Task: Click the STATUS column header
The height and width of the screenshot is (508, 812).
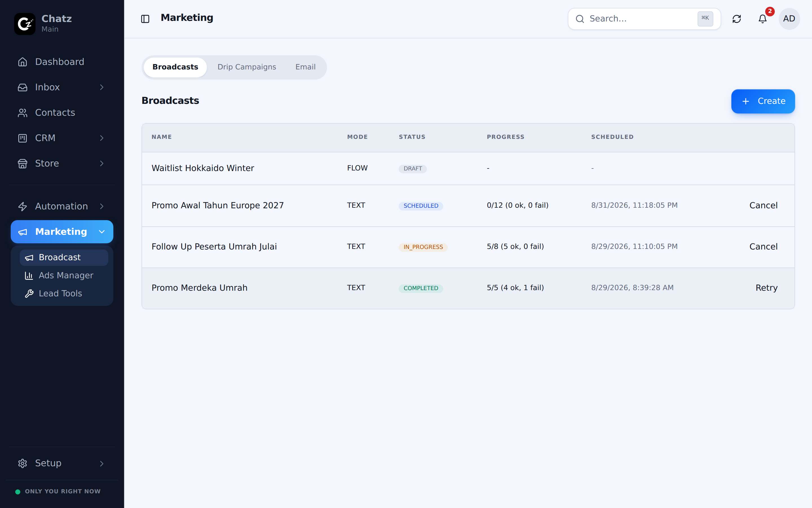Action: click(x=412, y=137)
